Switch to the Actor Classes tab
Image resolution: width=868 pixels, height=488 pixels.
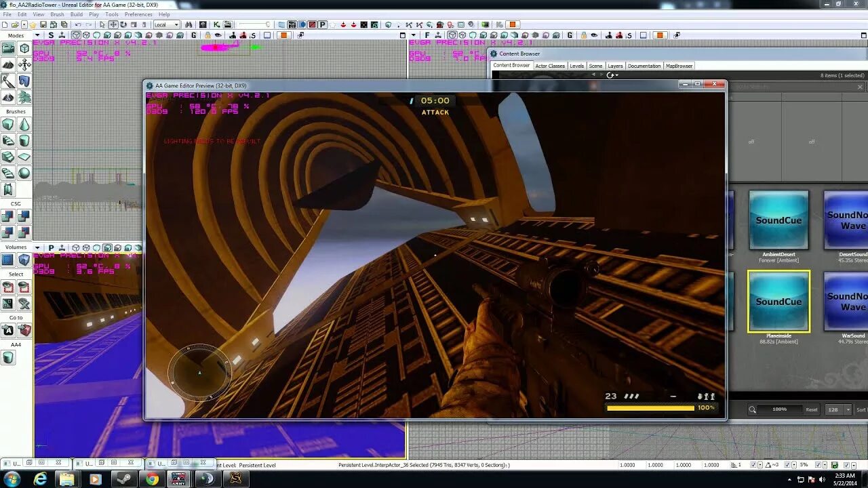(x=550, y=66)
